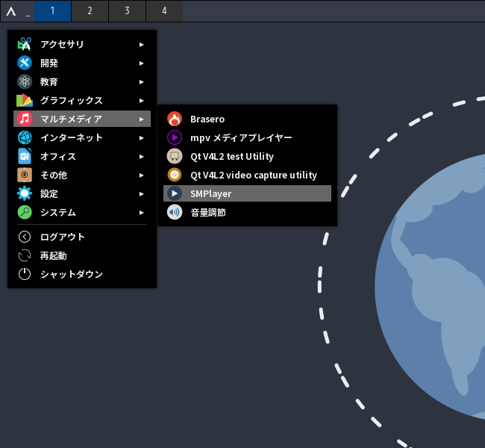Click the システム green magnifier icon
This screenshot has width=485, height=448.
point(25,212)
